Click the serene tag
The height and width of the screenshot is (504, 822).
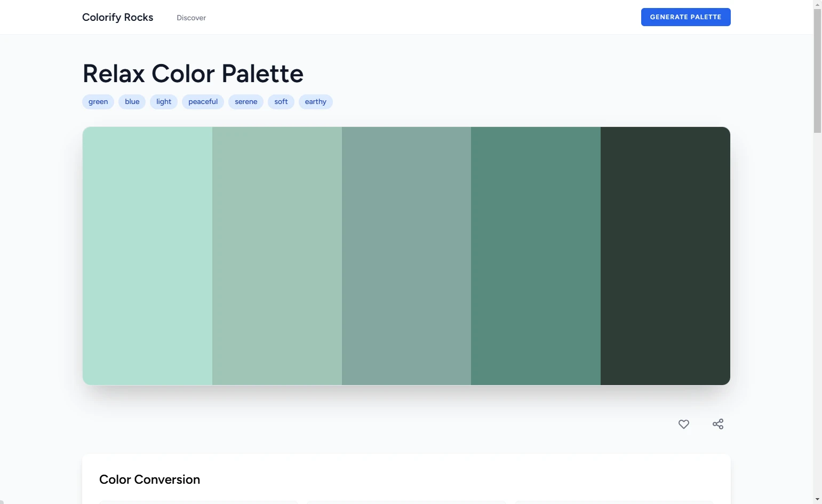pos(246,102)
